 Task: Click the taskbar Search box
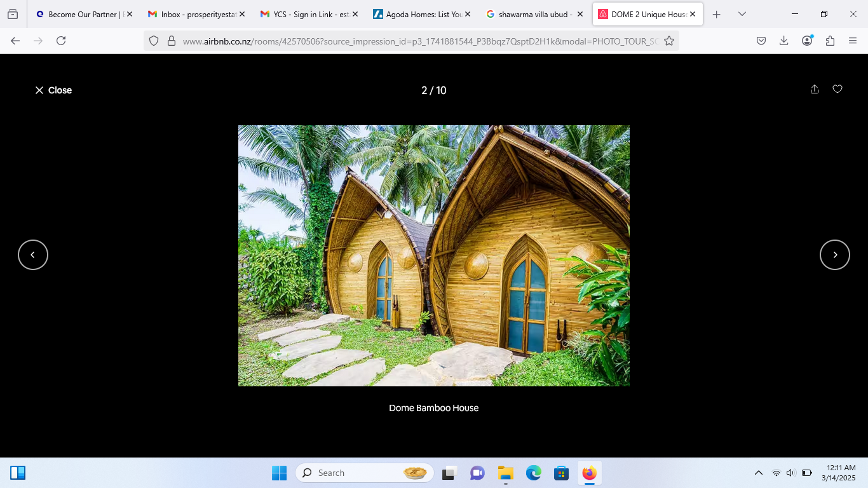[x=364, y=473]
